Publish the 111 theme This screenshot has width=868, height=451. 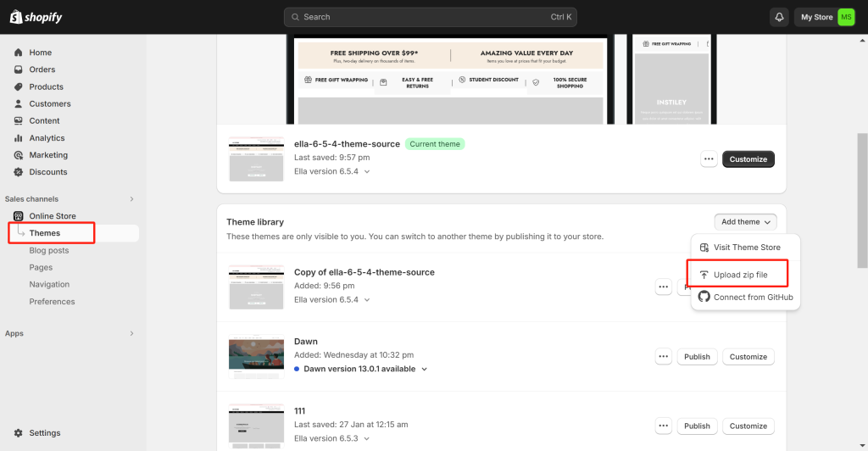click(697, 426)
